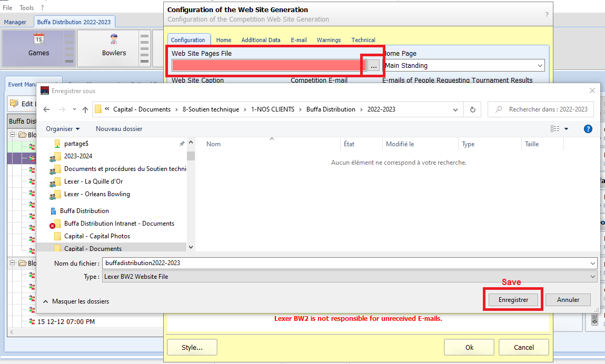605x364 pixels.
Task: Switch to the E-mail tab
Action: [x=299, y=40]
